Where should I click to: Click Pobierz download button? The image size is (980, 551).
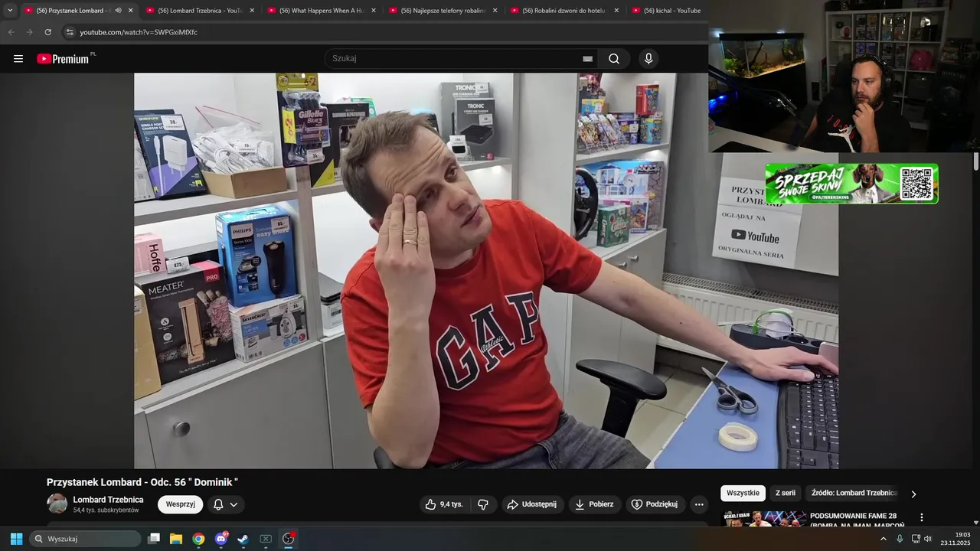click(594, 504)
